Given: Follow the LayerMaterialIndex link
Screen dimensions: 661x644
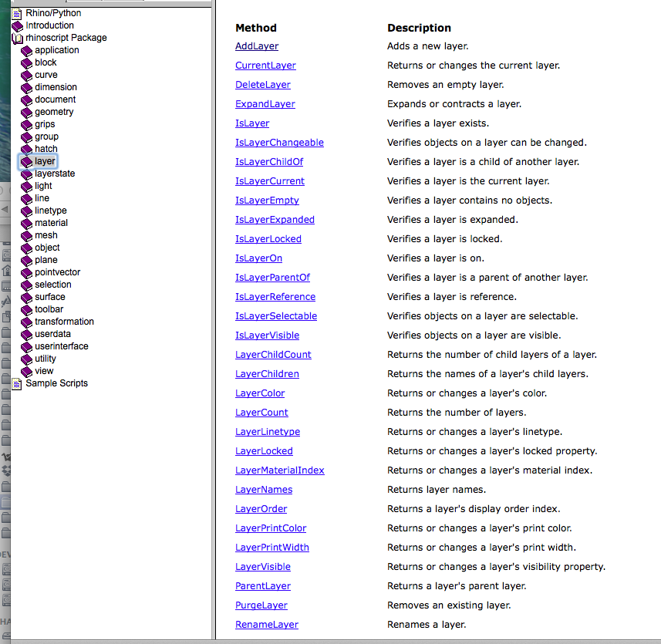Looking at the screenshot, I should click(x=280, y=470).
